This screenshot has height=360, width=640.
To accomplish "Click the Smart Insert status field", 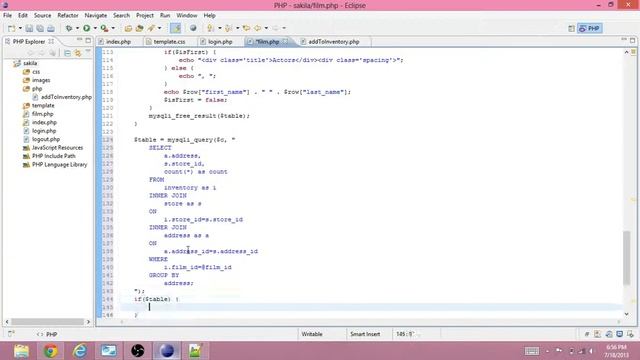I will (x=365, y=334).
